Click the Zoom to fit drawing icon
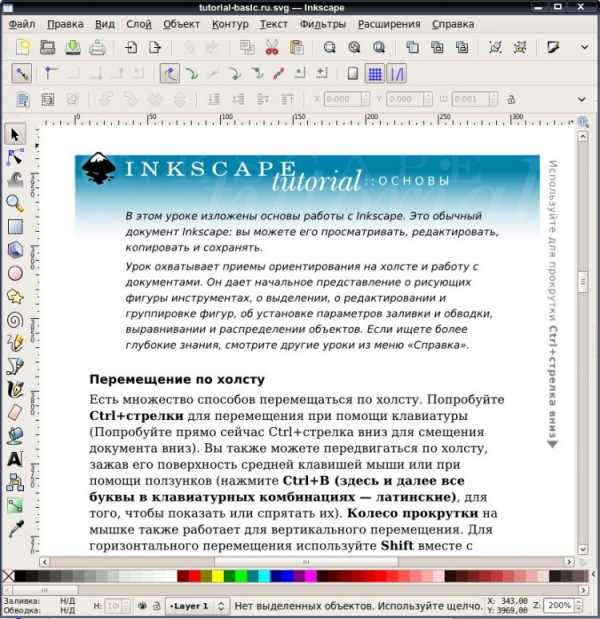The width and height of the screenshot is (600, 619). click(354, 47)
